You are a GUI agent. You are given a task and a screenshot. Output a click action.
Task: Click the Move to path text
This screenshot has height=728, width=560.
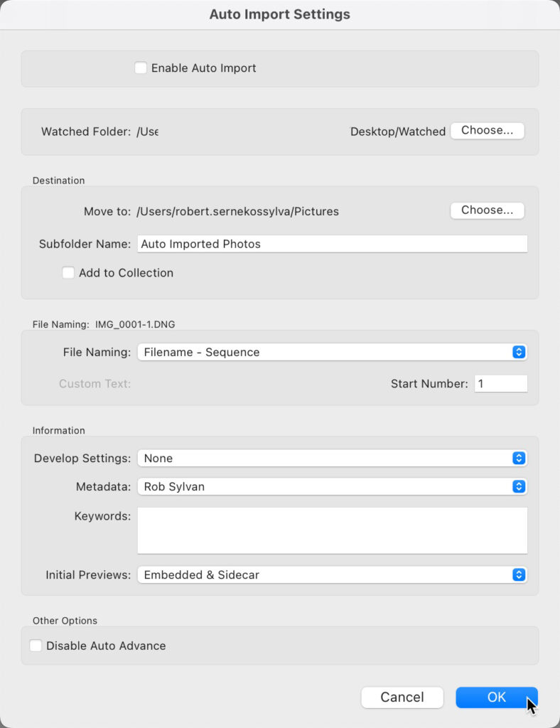click(x=237, y=211)
